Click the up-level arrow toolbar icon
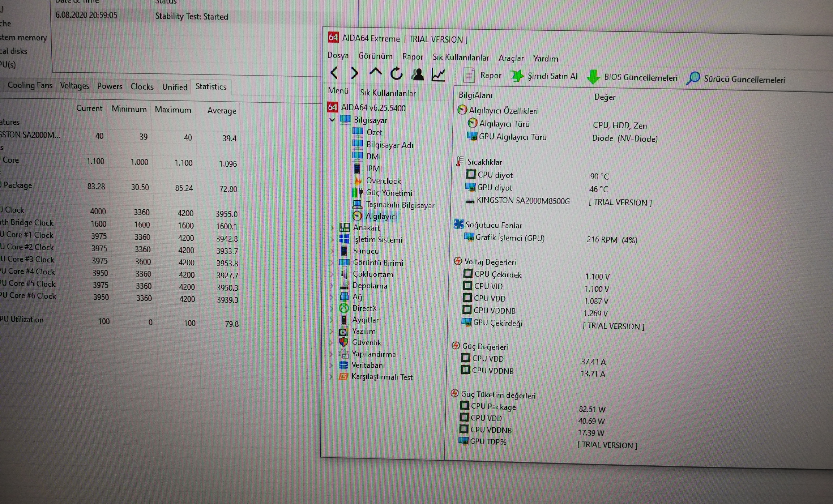The height and width of the screenshot is (504, 833). [x=375, y=73]
